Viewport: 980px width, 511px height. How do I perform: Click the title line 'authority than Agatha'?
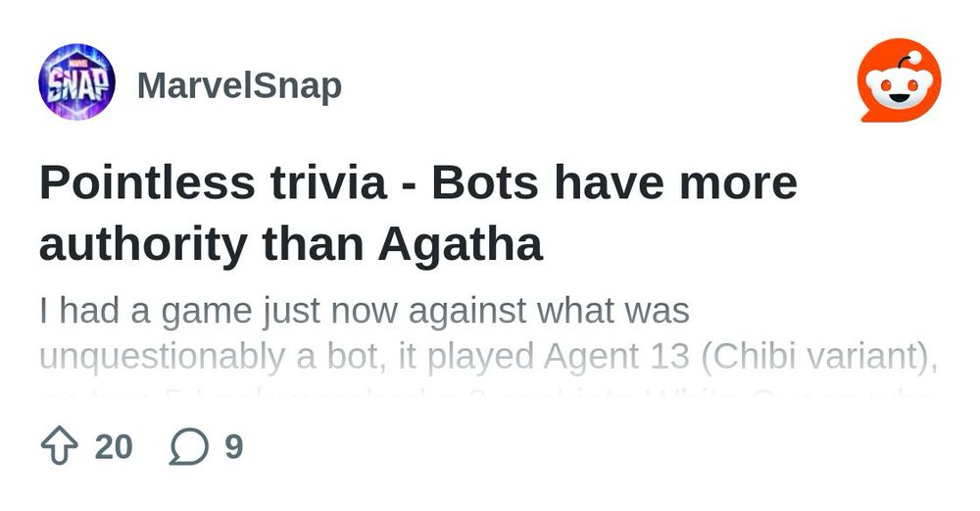pyautogui.click(x=291, y=244)
